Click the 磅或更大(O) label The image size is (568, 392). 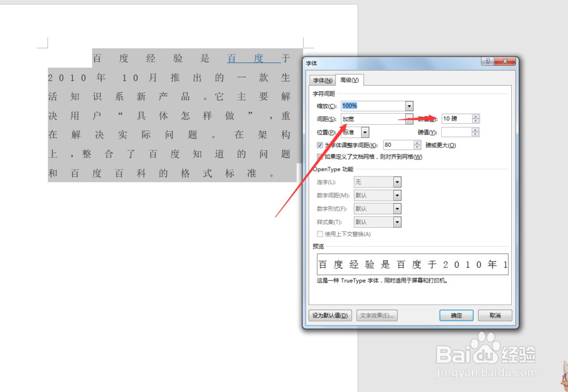point(441,145)
